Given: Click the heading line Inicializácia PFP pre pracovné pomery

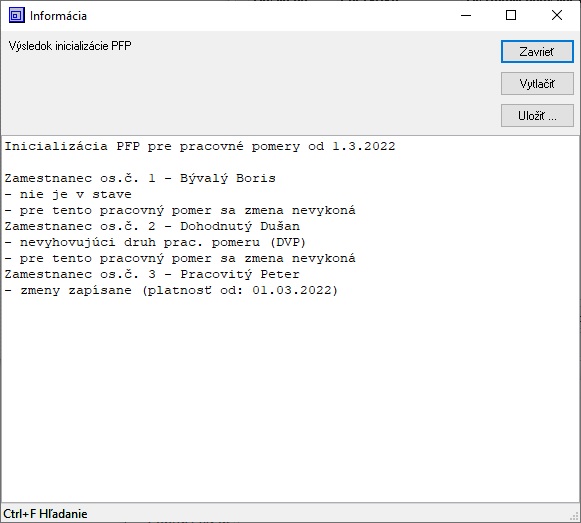Looking at the screenshot, I should pyautogui.click(x=200, y=146).
